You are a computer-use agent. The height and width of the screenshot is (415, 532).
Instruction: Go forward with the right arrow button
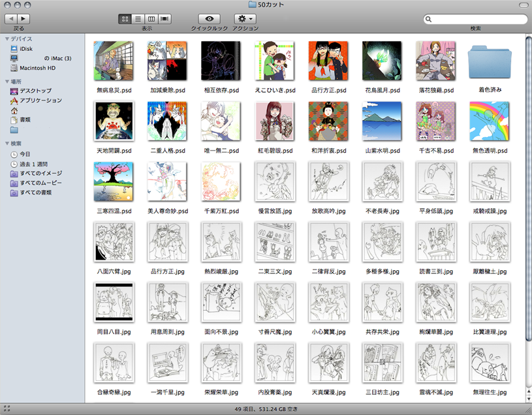(x=23, y=19)
